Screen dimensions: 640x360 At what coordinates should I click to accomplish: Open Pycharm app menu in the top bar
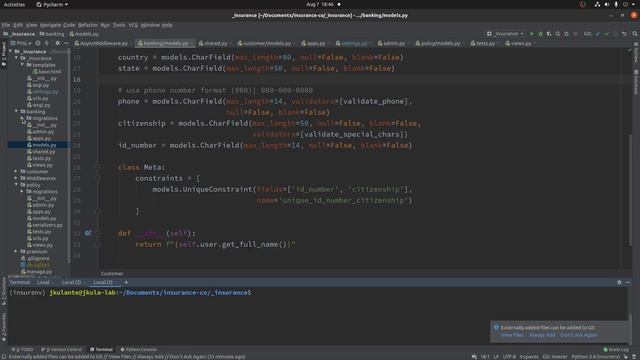click(x=52, y=4)
